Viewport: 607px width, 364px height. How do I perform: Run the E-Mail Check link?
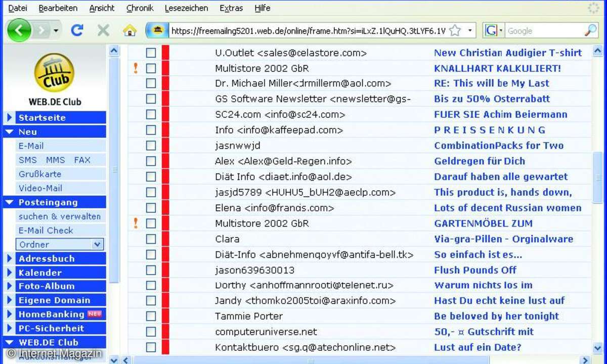(46, 230)
